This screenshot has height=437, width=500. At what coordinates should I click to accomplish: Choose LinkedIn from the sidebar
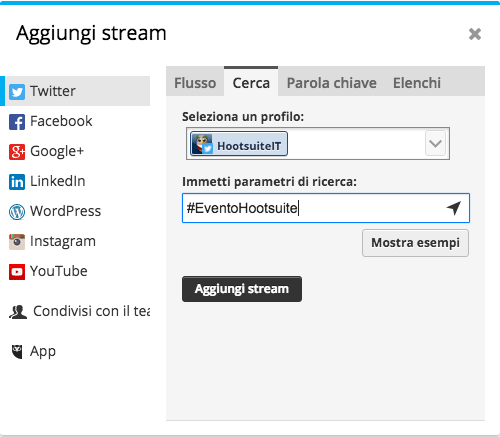click(x=75, y=181)
